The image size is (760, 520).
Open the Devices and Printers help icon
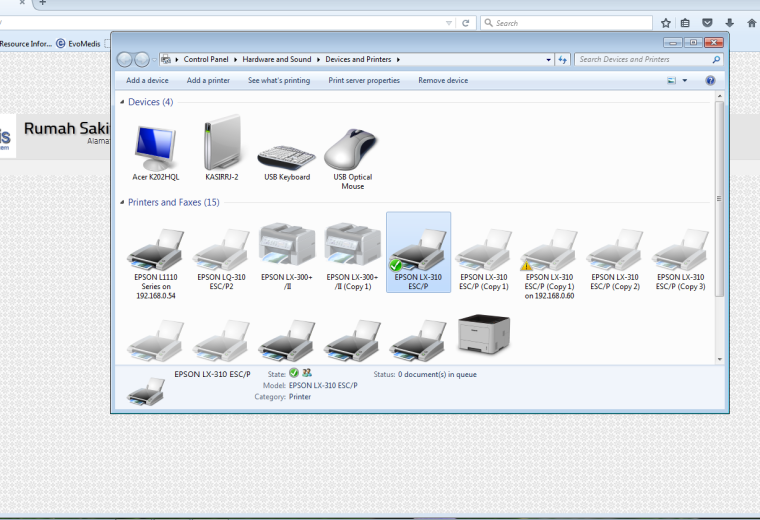click(x=710, y=80)
